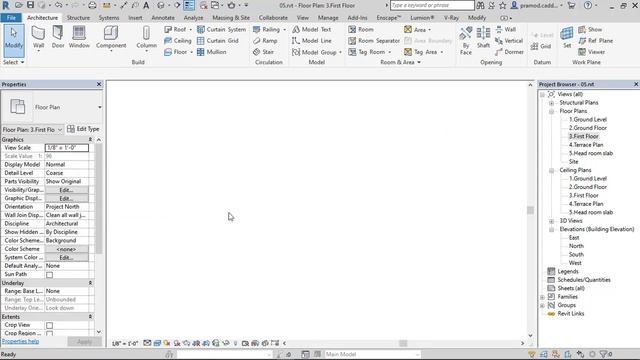Screen dimensions: 640x360
Task: Open the 4.Terrace Plan floor plan
Action: pyautogui.click(x=586, y=145)
